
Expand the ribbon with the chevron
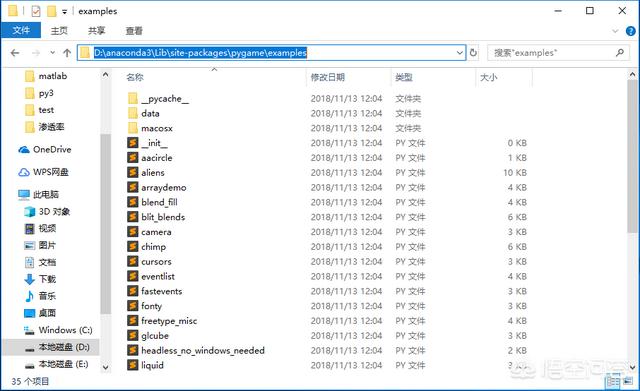click(x=615, y=31)
